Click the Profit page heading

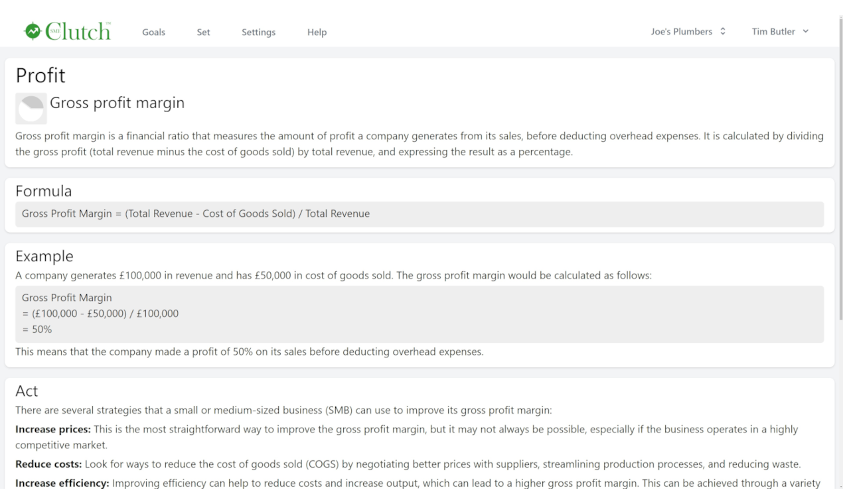pos(40,75)
